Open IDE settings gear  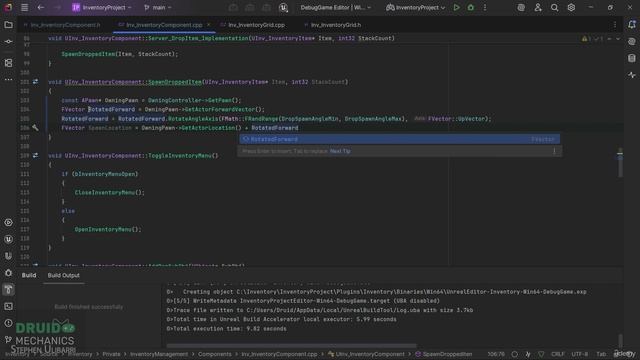[x=571, y=7]
